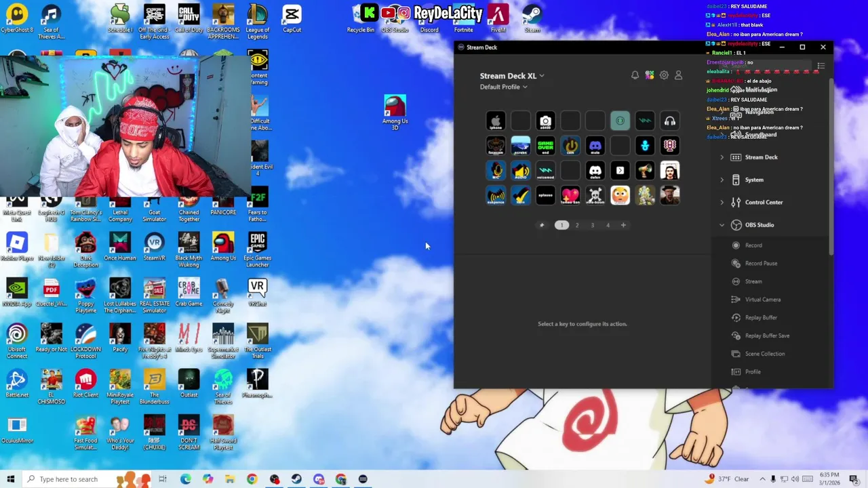Go to Stream Deck page 2

pos(577,225)
